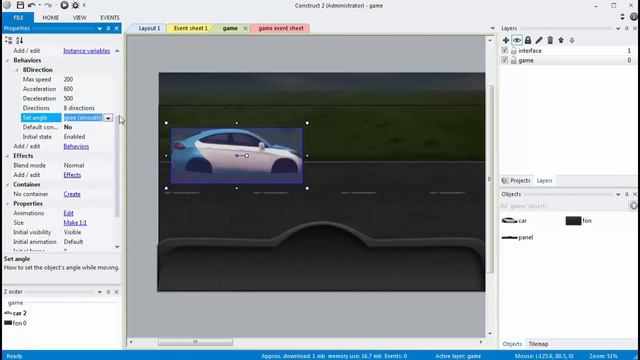The height and width of the screenshot is (360, 640).
Task: Switch properties to categorized view
Action: (x=9, y=40)
